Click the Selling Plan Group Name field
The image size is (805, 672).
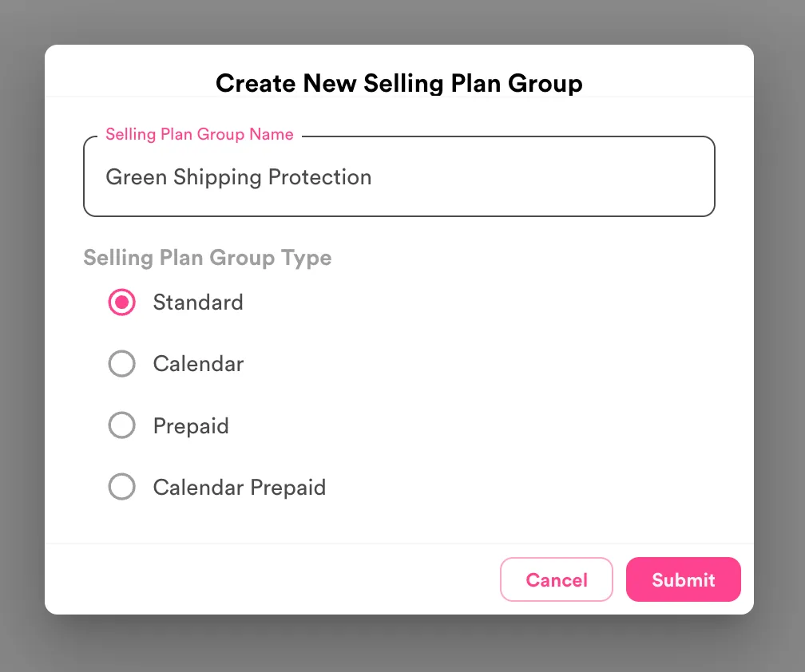[399, 176]
